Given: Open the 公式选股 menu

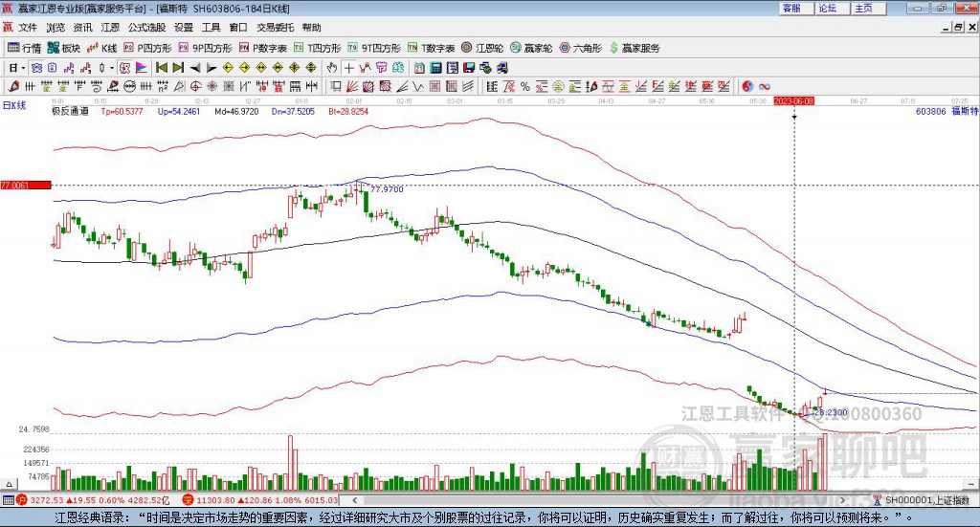Looking at the screenshot, I should 146,28.
